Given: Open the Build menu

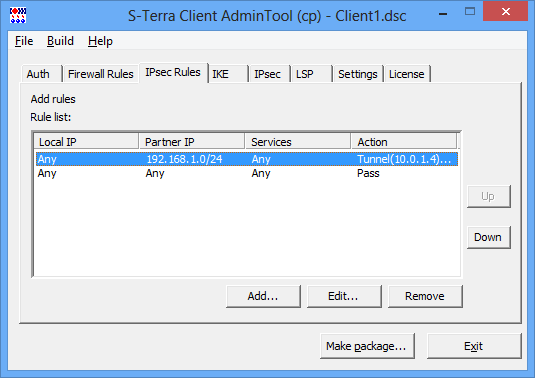Looking at the screenshot, I should click(x=60, y=41).
